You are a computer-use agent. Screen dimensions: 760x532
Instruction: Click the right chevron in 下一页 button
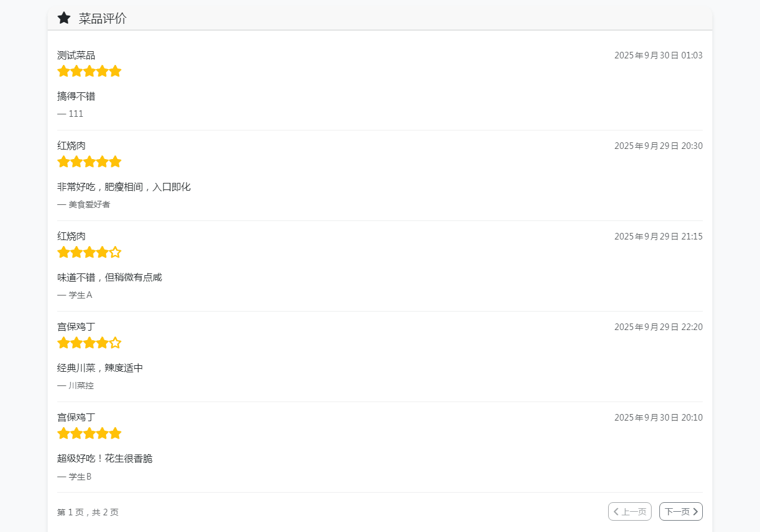696,512
